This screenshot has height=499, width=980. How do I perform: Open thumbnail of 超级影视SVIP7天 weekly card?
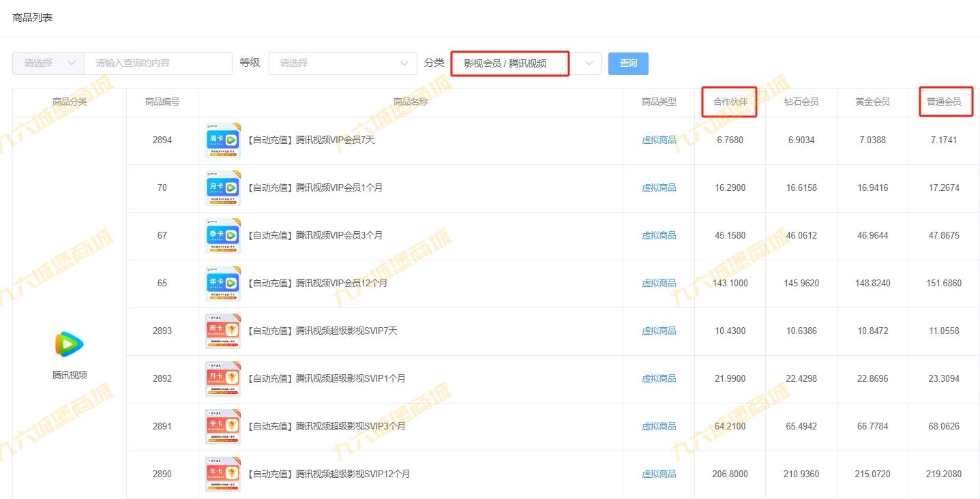[x=223, y=331]
